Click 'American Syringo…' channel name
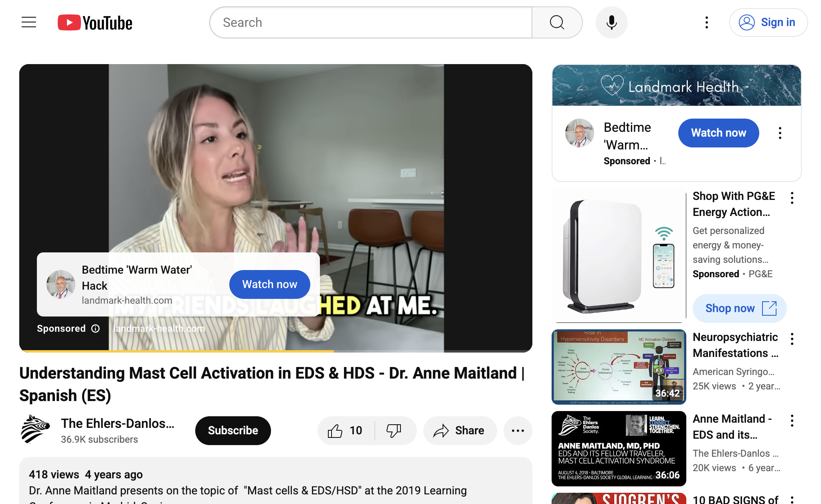This screenshot has width=821, height=504. tap(733, 372)
